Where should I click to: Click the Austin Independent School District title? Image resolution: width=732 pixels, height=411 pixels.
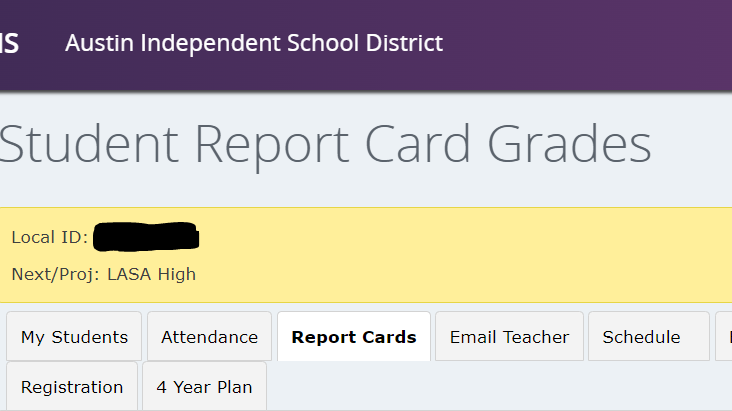click(x=253, y=43)
